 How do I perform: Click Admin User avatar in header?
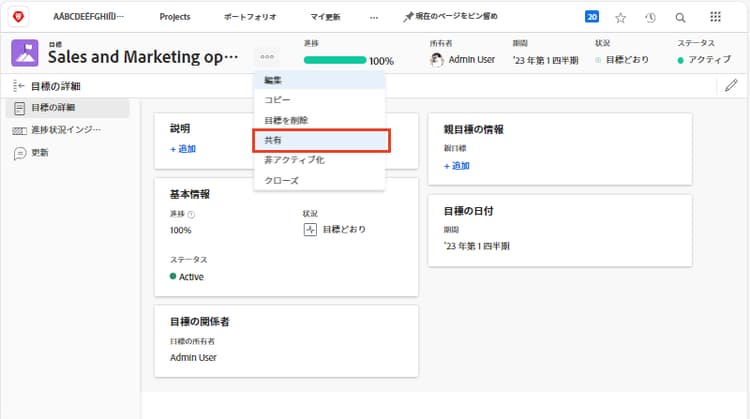[x=437, y=60]
